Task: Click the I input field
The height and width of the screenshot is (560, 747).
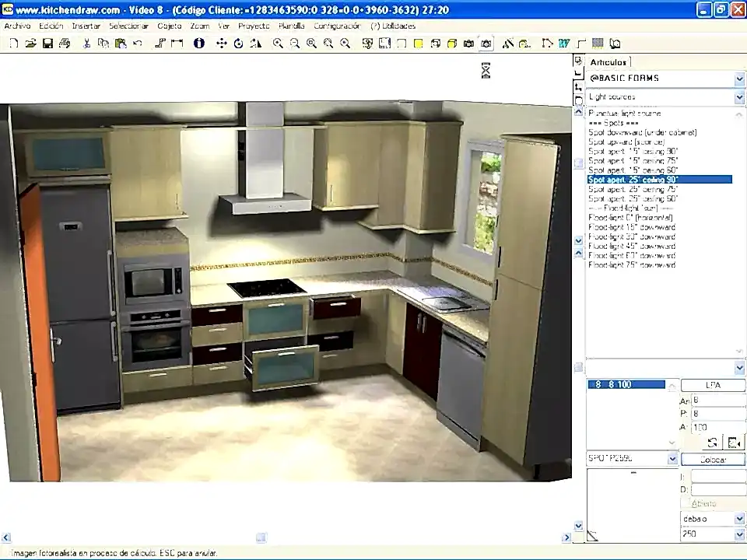Action: point(718,476)
